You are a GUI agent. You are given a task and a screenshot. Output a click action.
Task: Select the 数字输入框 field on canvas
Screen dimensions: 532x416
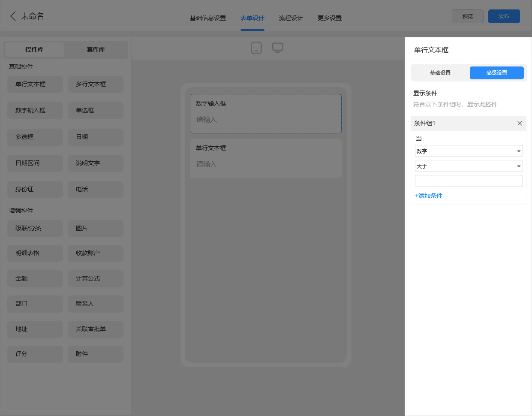click(x=266, y=114)
